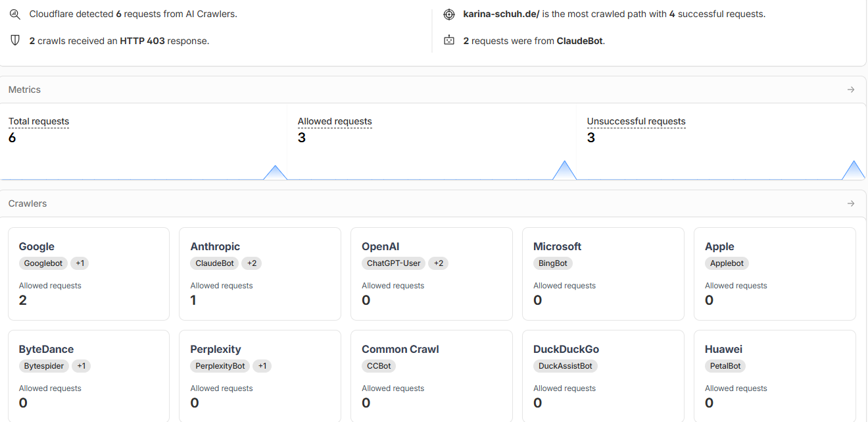Image resolution: width=868 pixels, height=422 pixels.
Task: Click the Bytespider tag
Action: coord(44,366)
